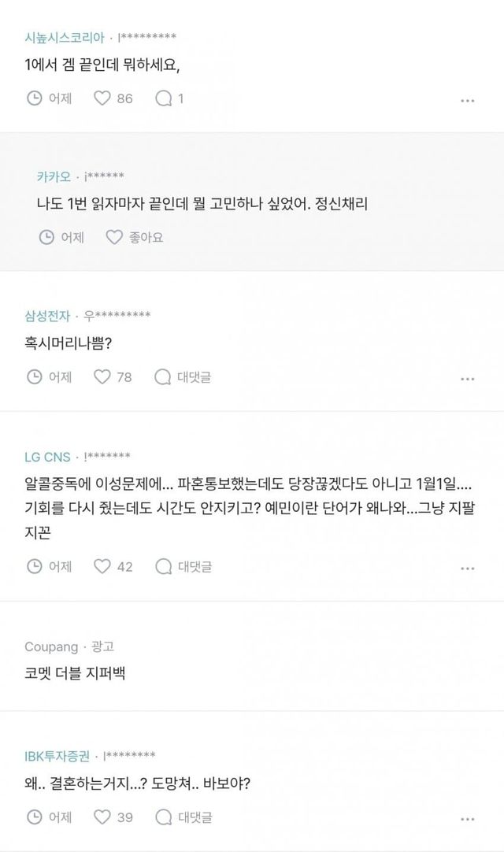Image resolution: width=504 pixels, height=852 pixels.
Task: Toggle 좋아요 heart on the 카카오 reply
Action: coord(114,237)
